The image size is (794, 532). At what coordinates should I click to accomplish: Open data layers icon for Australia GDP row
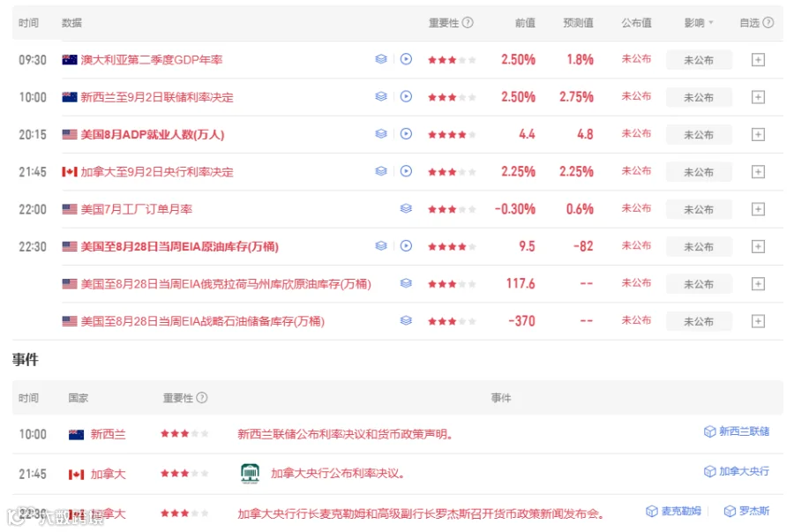pyautogui.click(x=381, y=59)
